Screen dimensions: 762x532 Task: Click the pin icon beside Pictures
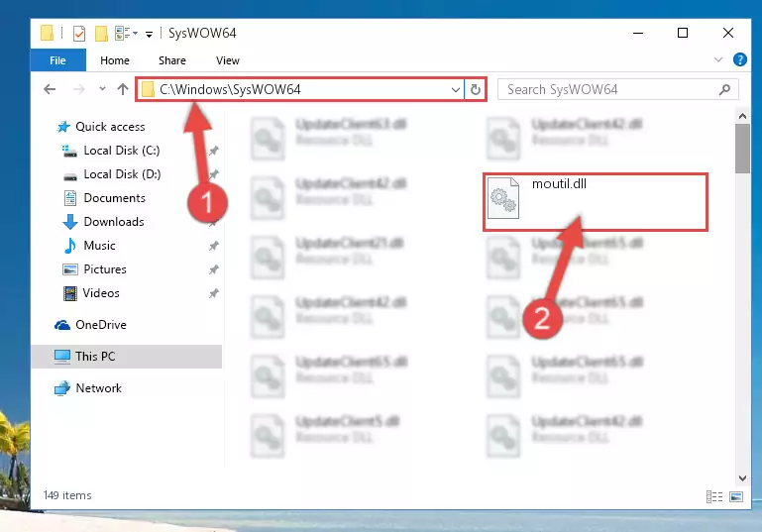pyautogui.click(x=214, y=269)
